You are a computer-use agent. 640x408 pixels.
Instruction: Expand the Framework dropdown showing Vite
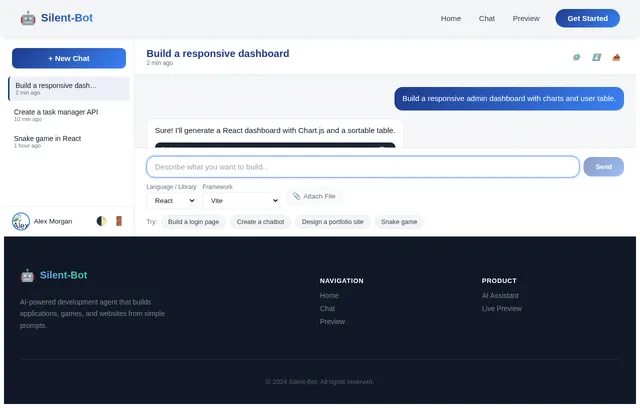[x=241, y=201]
